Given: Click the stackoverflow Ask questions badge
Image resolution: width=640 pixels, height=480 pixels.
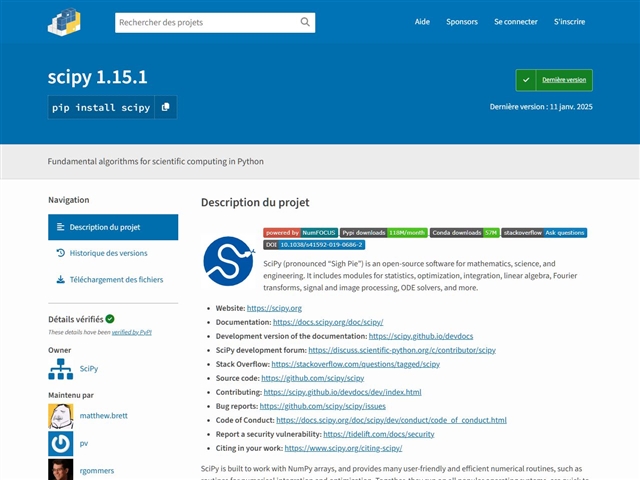Looking at the screenshot, I should (544, 232).
